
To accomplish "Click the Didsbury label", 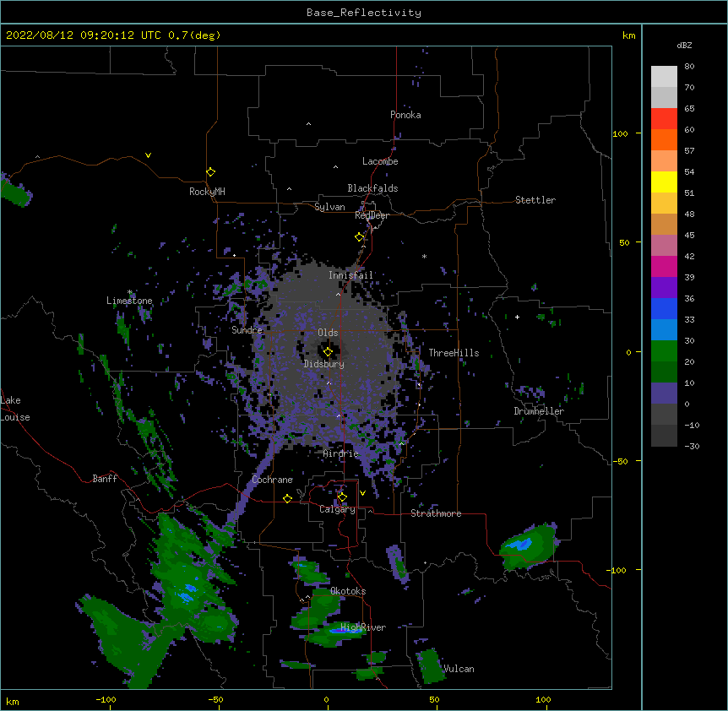I will click(x=324, y=364).
